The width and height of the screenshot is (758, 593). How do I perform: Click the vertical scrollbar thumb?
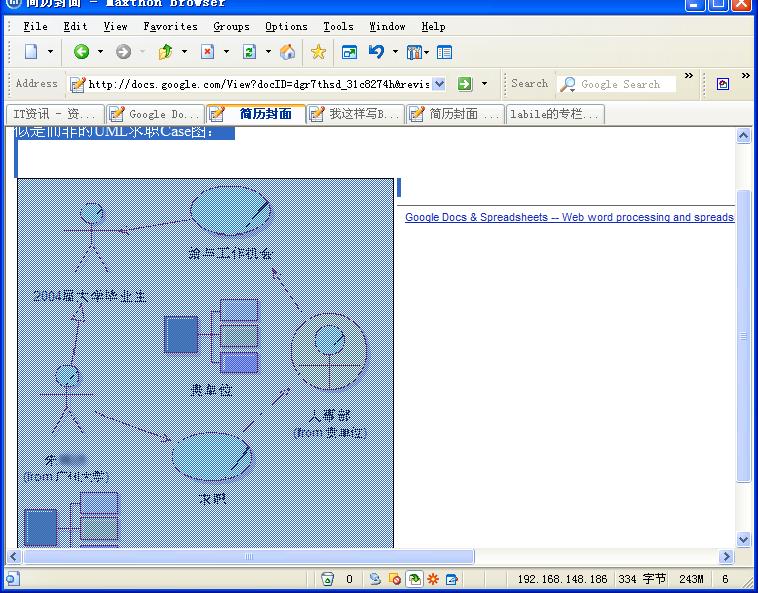coord(743,335)
